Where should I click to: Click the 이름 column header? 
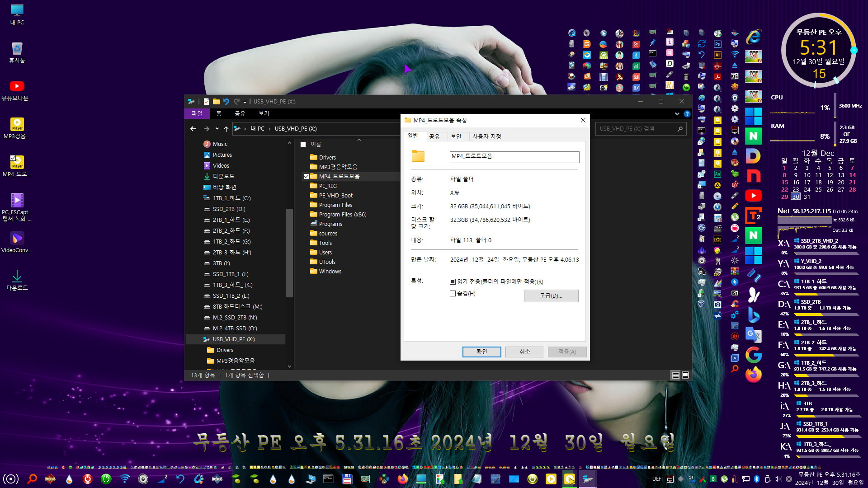pos(316,145)
